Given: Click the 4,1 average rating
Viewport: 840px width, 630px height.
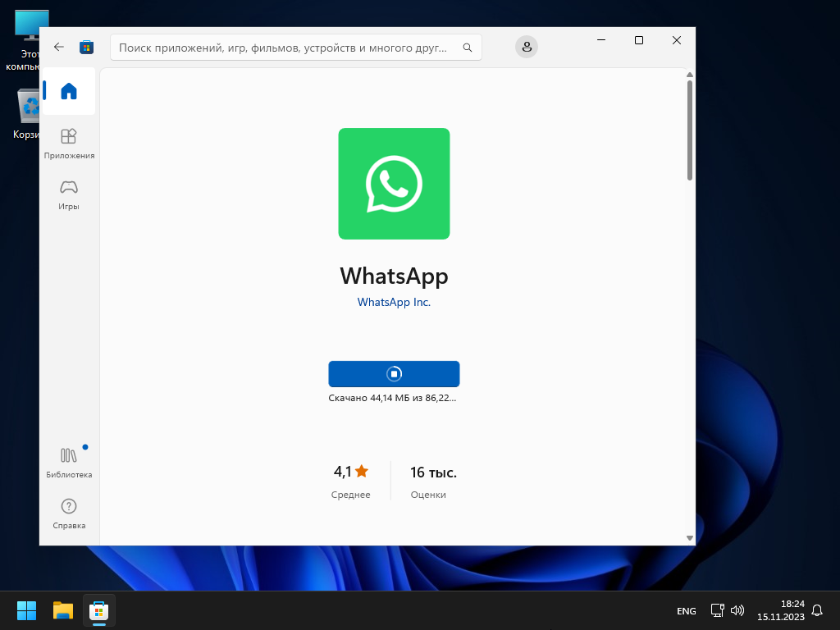Looking at the screenshot, I should click(x=351, y=472).
